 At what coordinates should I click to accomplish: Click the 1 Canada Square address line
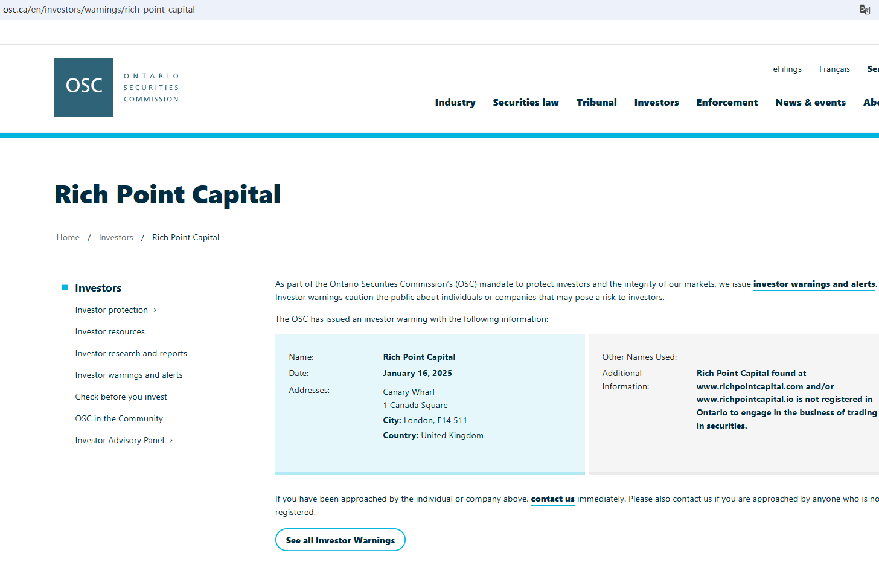(415, 406)
